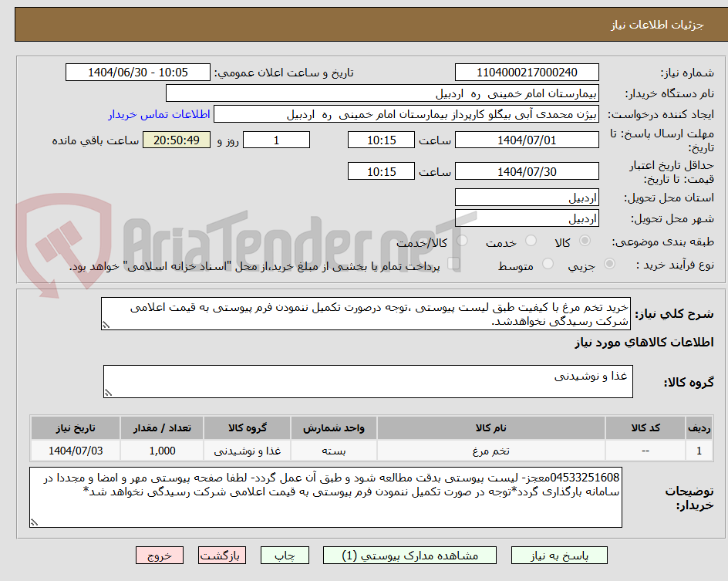Click the اردبیل delivery province field
This screenshot has width=728, height=581.
click(x=527, y=197)
